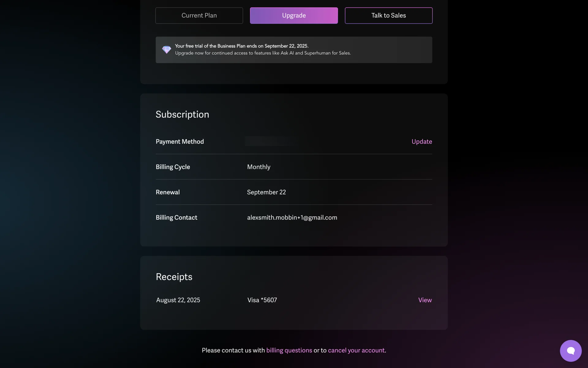Viewport: 588px width, 368px height.
Task: Update the payment method
Action: (x=421, y=141)
